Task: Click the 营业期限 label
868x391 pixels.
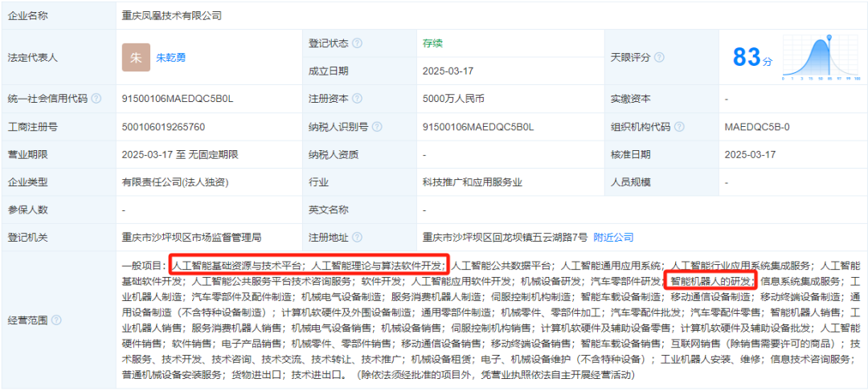Action: tap(27, 154)
